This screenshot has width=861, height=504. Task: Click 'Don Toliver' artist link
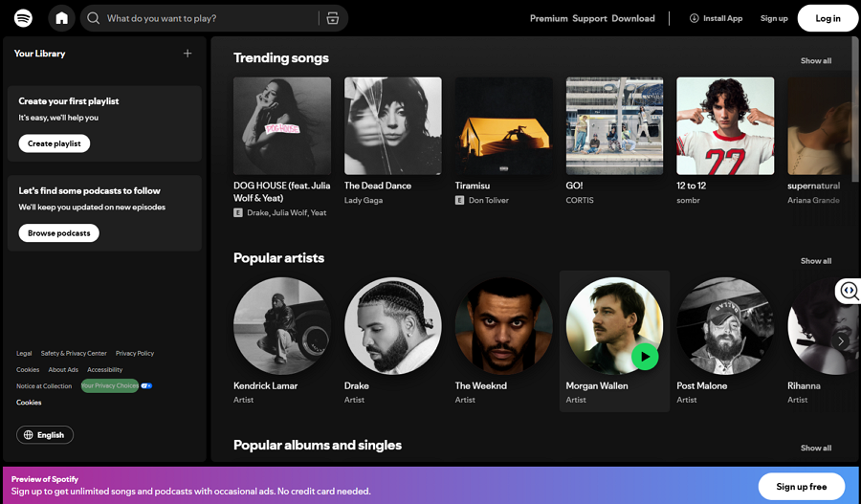tap(489, 201)
